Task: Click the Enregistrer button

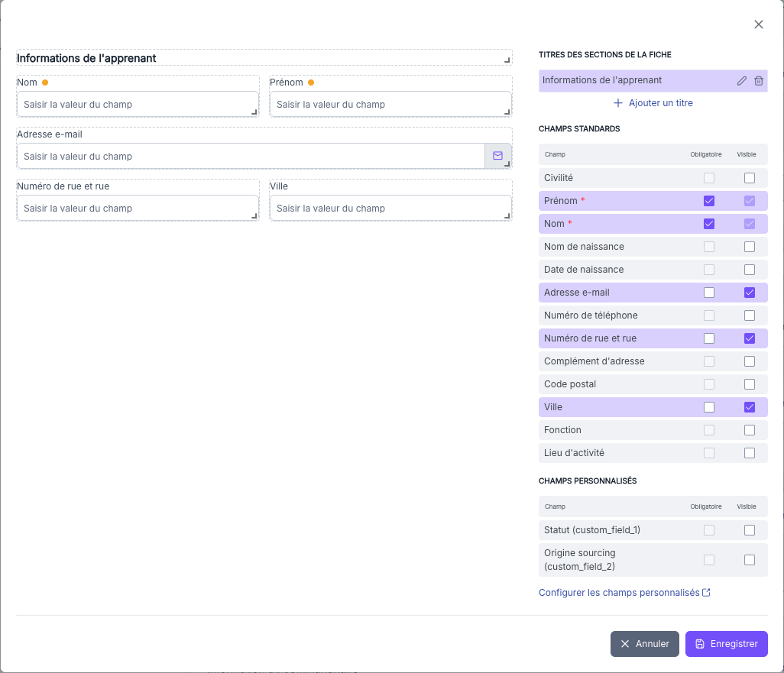Action: pos(726,644)
